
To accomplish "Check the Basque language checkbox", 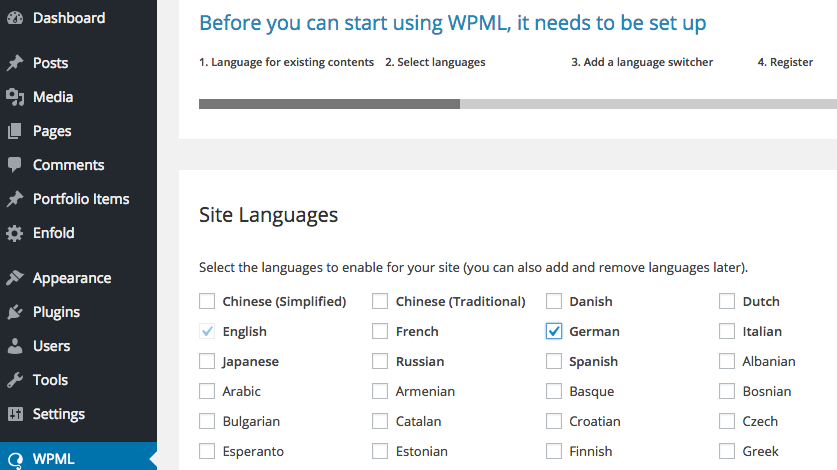I will click(554, 391).
